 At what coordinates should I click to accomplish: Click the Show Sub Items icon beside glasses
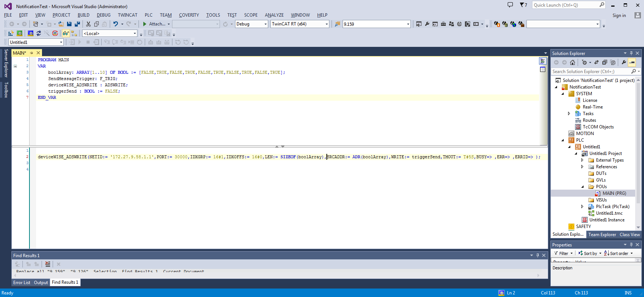click(74, 33)
